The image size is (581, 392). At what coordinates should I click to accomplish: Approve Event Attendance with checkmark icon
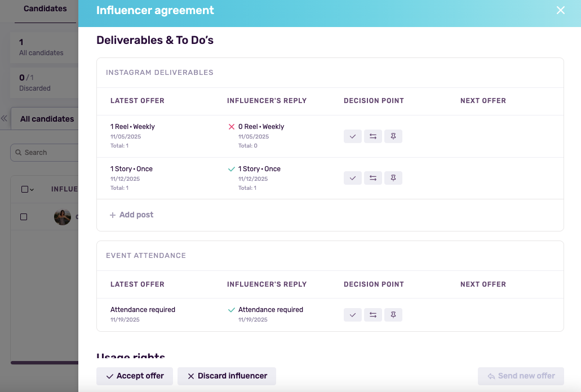tap(352, 315)
